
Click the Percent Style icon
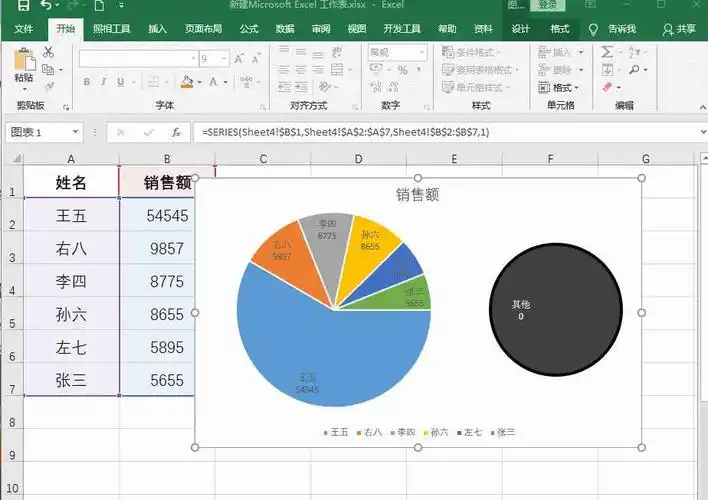(402, 70)
